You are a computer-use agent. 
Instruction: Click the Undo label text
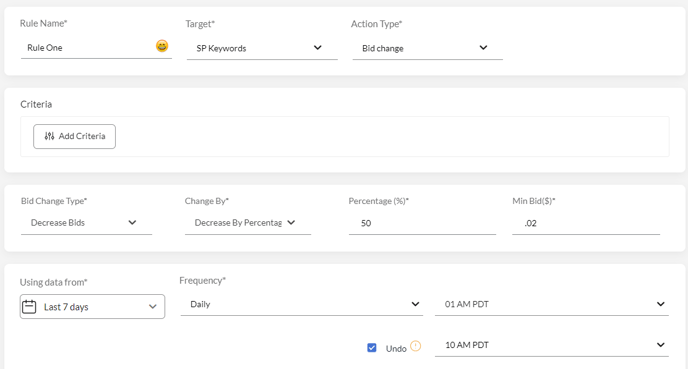point(396,349)
